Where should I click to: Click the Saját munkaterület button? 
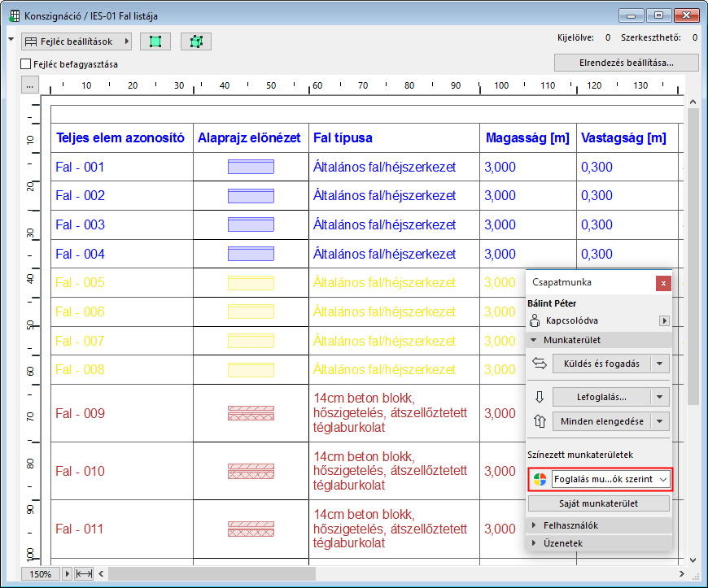[598, 502]
